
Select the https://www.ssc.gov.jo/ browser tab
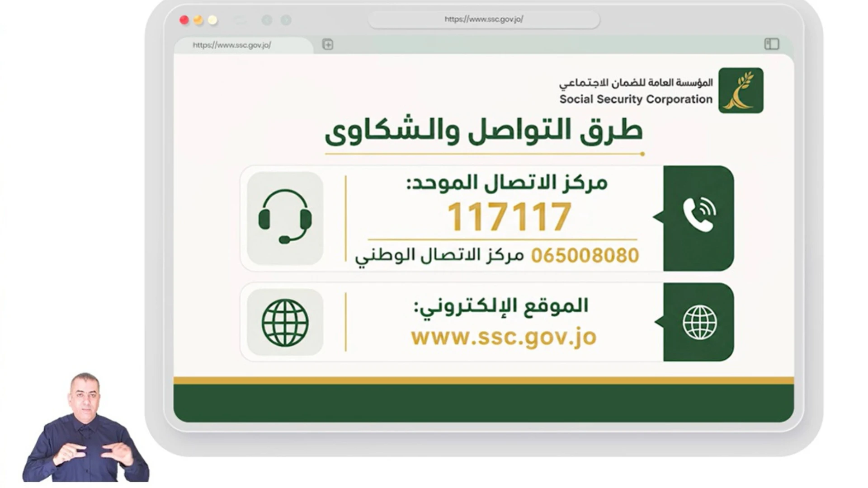click(244, 45)
